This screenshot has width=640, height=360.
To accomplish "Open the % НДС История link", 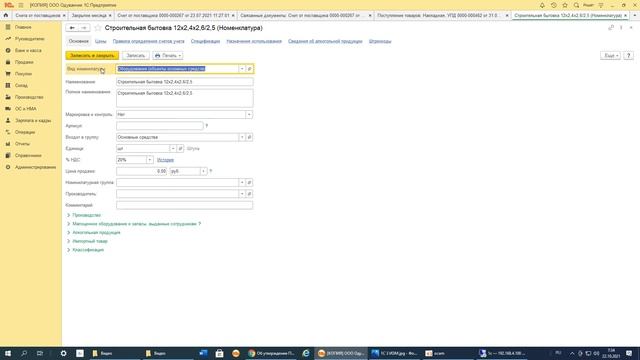I will 165,160.
